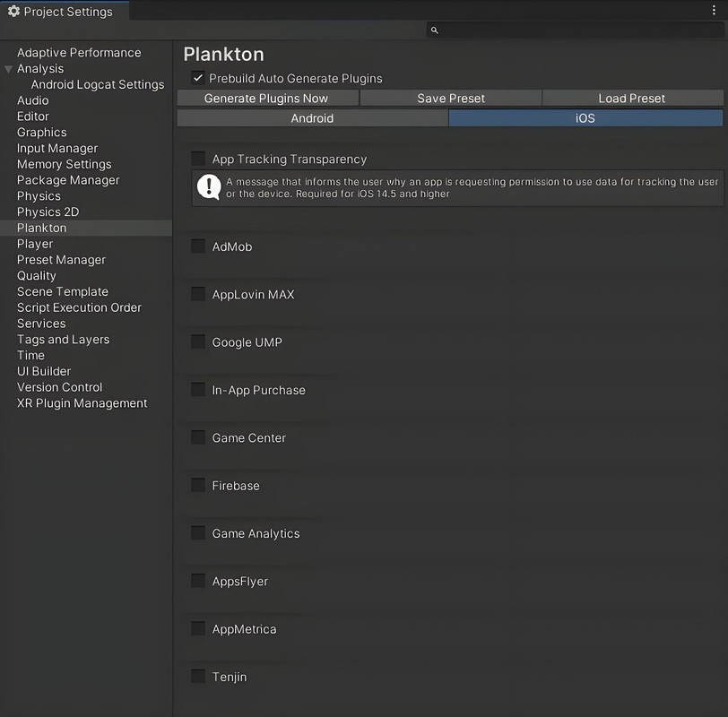Enable the Firebase checkbox
This screenshot has width=728, height=717.
tap(198, 486)
